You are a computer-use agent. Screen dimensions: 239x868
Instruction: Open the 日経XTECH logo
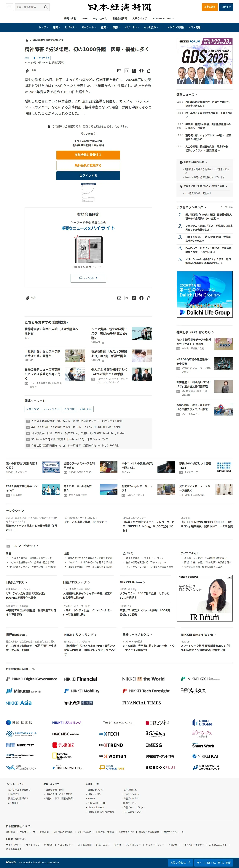[109, 734]
